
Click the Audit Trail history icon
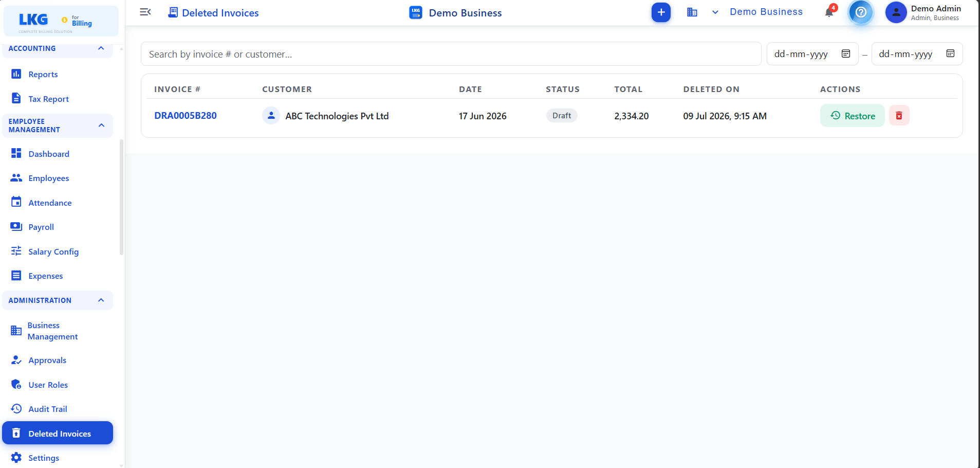tap(16, 409)
